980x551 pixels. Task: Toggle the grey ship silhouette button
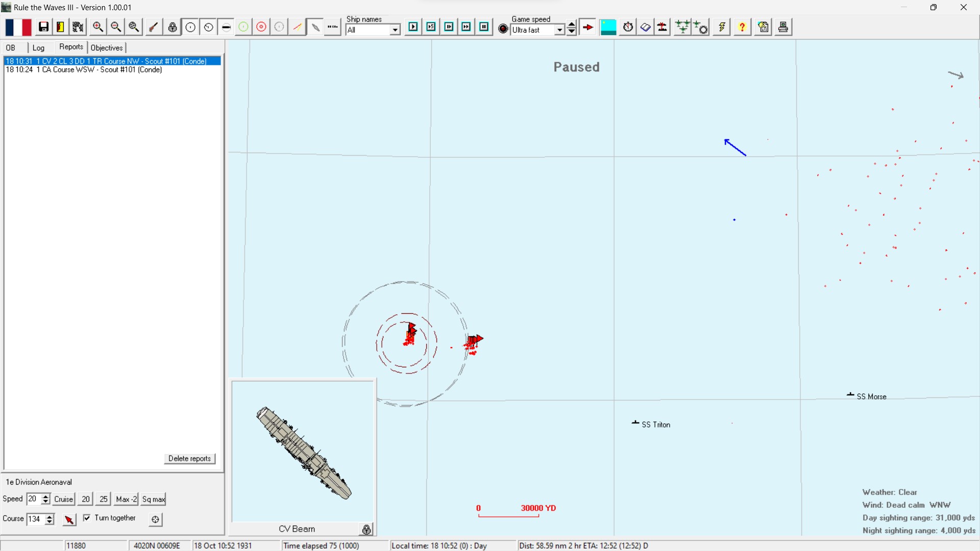[x=315, y=27]
